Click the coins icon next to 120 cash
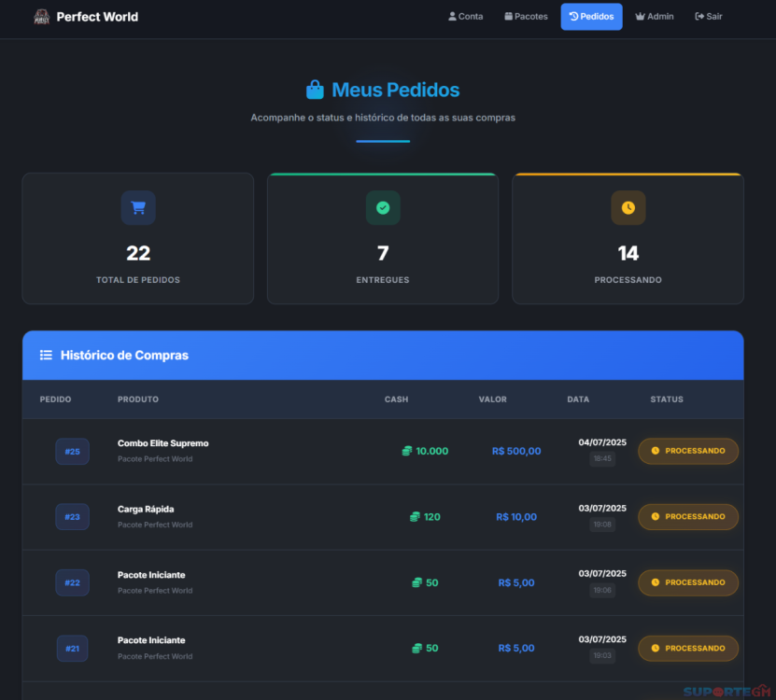This screenshot has height=700, width=776. (x=415, y=517)
